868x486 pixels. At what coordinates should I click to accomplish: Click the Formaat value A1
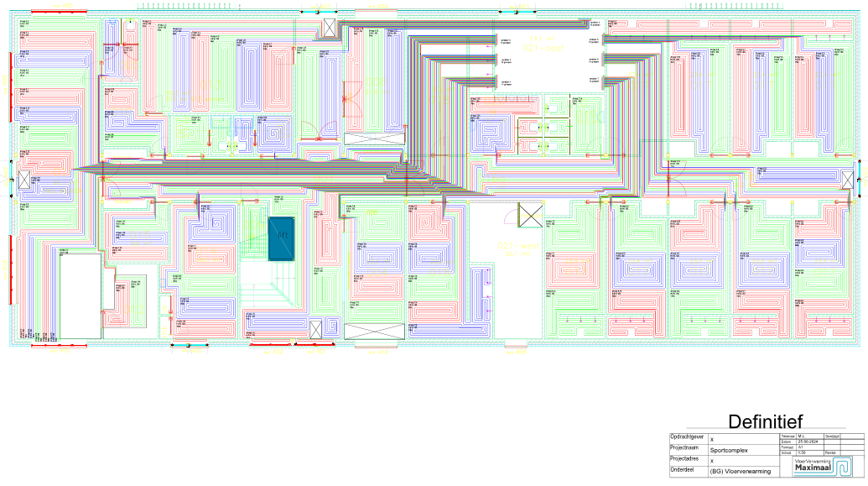[802, 448]
